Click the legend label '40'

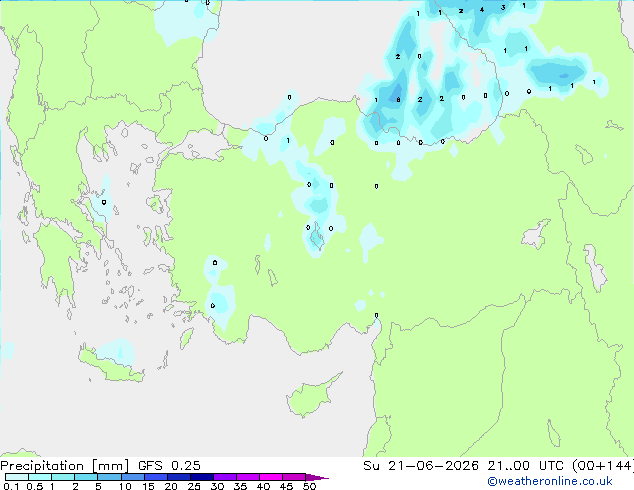pos(263,486)
